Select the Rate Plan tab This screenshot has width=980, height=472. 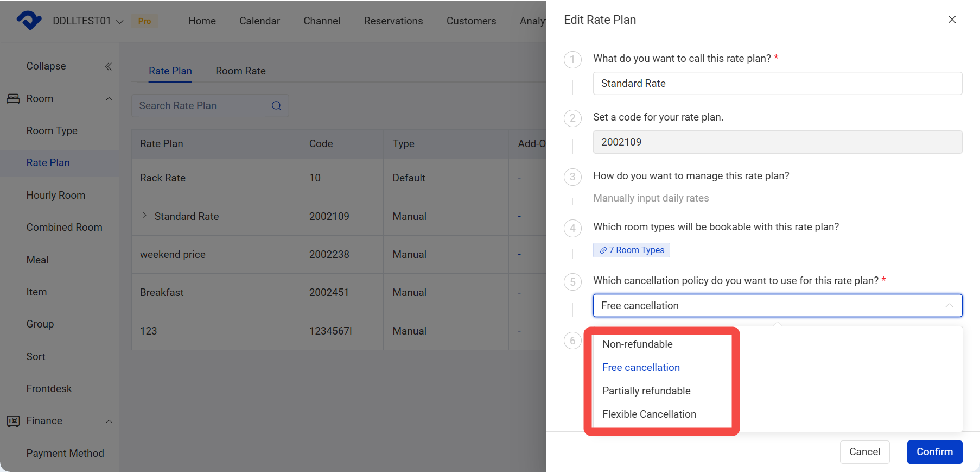(x=170, y=71)
